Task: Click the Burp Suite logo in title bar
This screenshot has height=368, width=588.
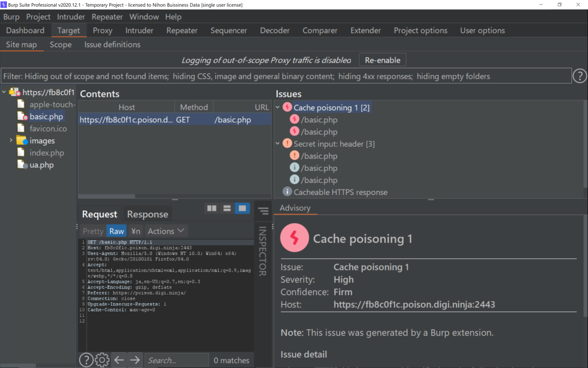Action: [x=4, y=4]
